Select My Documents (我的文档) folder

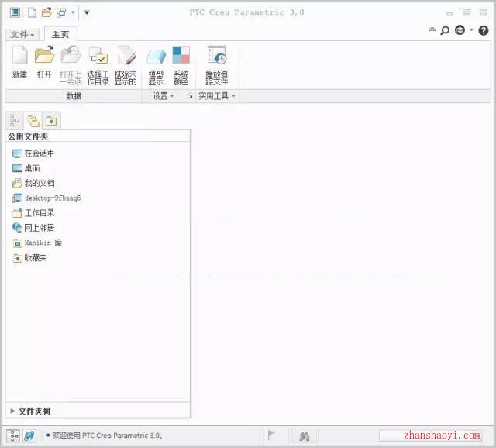(33, 183)
